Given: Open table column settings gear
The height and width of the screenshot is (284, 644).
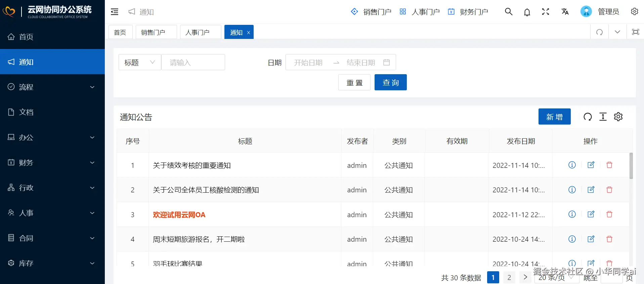Looking at the screenshot, I should tap(618, 116).
